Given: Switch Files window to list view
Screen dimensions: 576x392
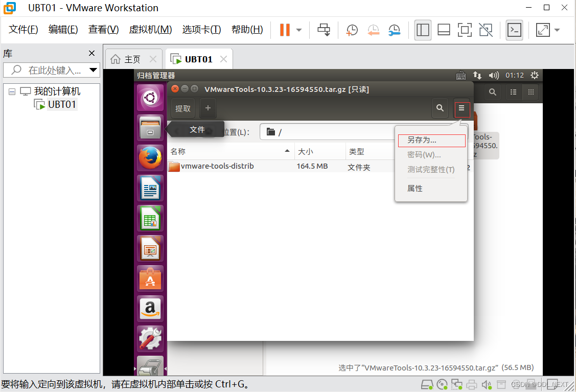Looking at the screenshot, I should point(513,92).
